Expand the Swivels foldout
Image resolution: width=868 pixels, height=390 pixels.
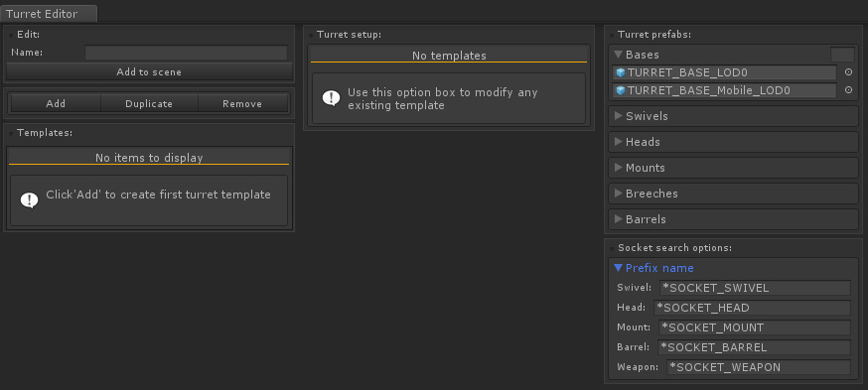point(619,116)
